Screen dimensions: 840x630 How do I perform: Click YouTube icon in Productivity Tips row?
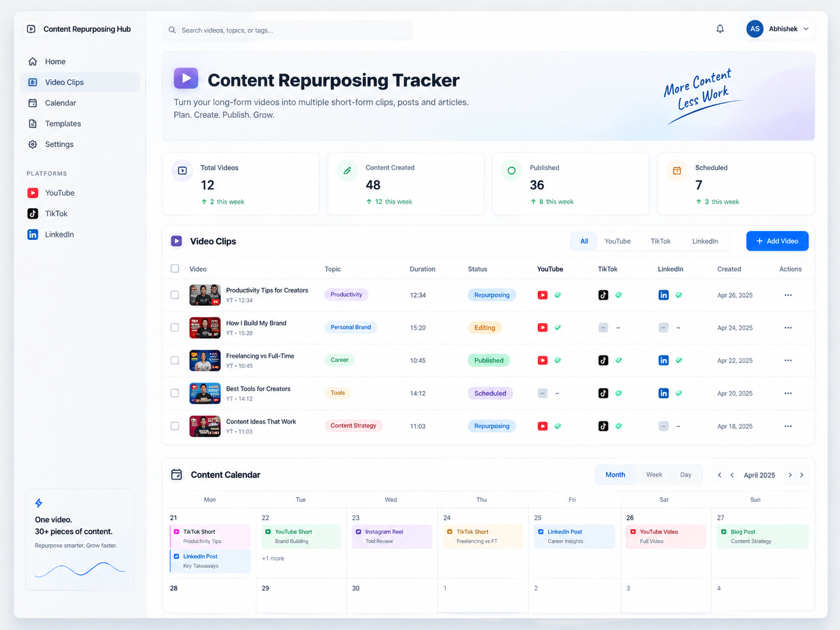(x=542, y=295)
